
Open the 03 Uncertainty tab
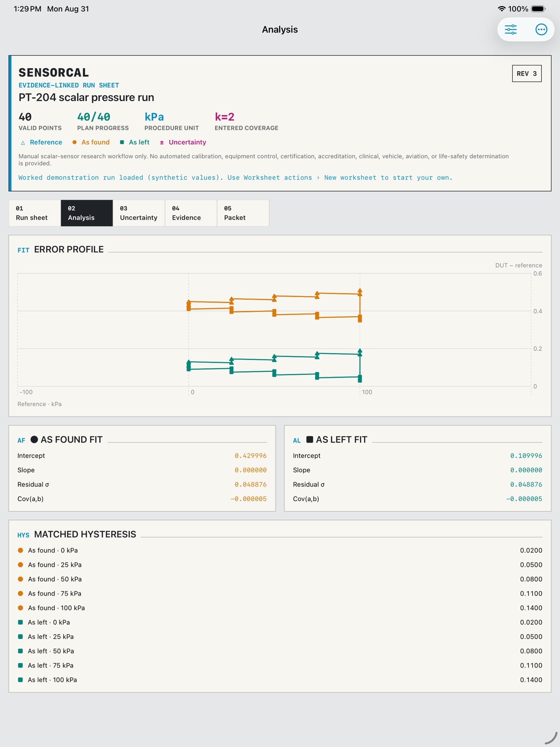pos(139,213)
